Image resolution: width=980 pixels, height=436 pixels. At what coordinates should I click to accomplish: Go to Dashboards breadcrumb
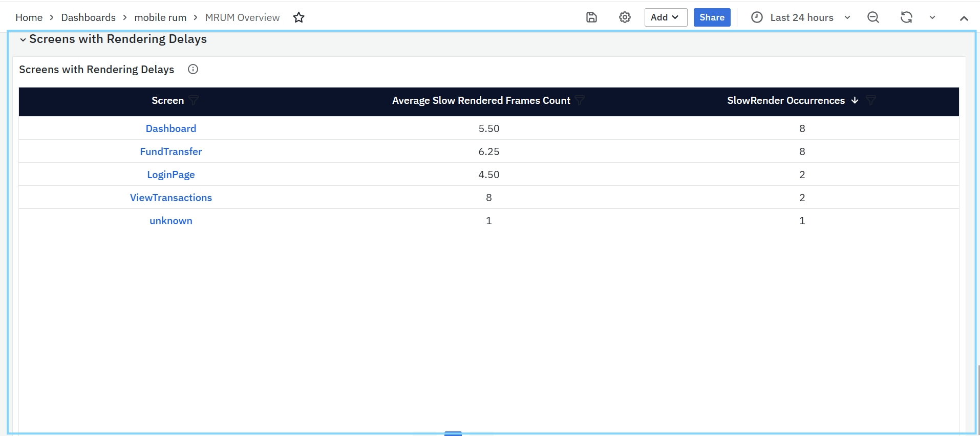coord(88,17)
